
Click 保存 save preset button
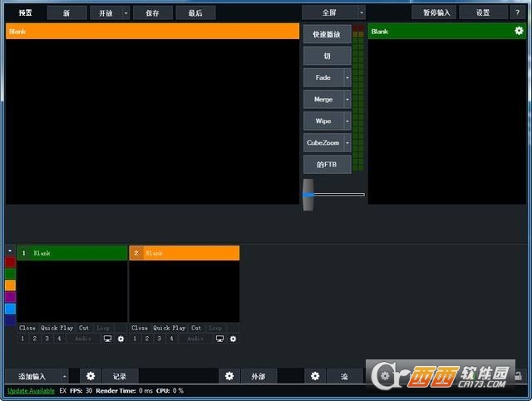pyautogui.click(x=153, y=13)
